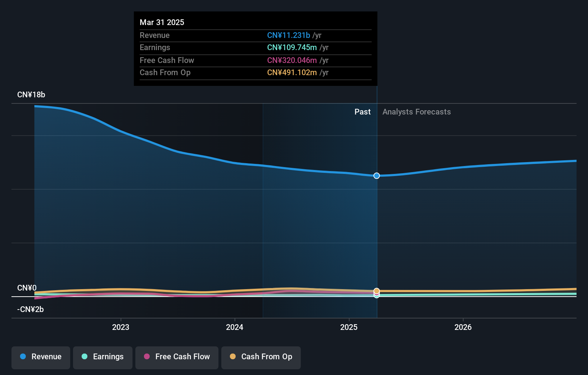Image resolution: width=588 pixels, height=375 pixels.
Task: Click the 2025 x-axis label
Action: point(349,327)
